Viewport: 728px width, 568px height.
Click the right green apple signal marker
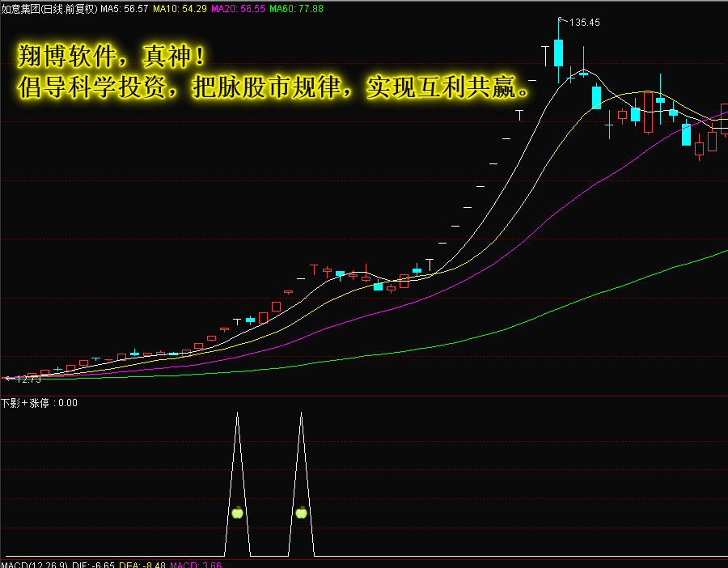(302, 512)
